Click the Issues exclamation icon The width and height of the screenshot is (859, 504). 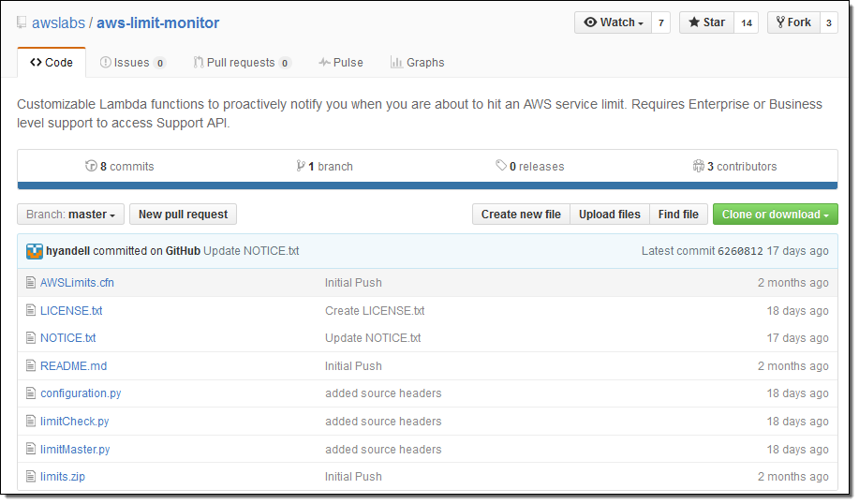pos(105,63)
